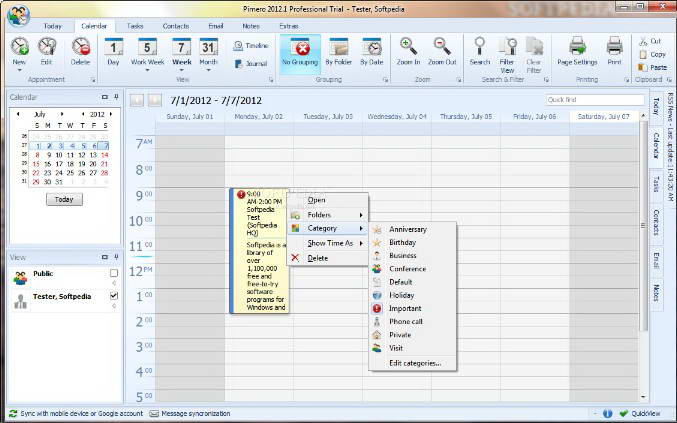Open the Timeline view
677x423 pixels.
point(251,46)
